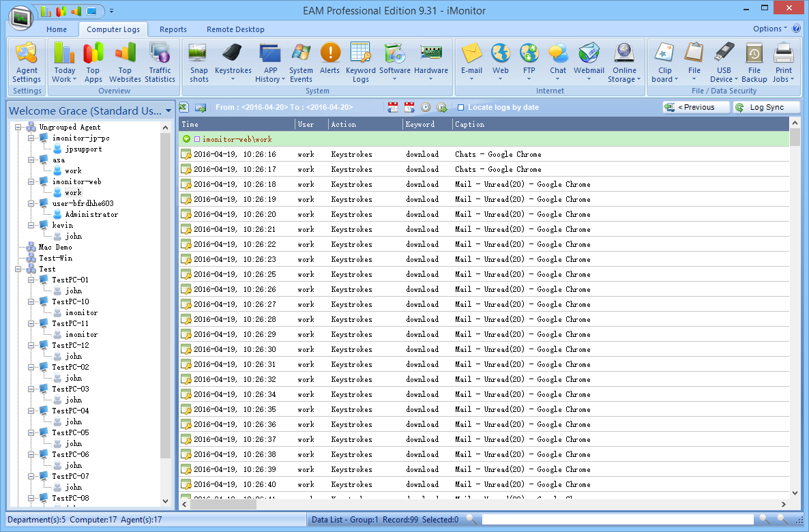Click the Snapshots icon
Screen dimensions: 809x532
tap(199, 61)
